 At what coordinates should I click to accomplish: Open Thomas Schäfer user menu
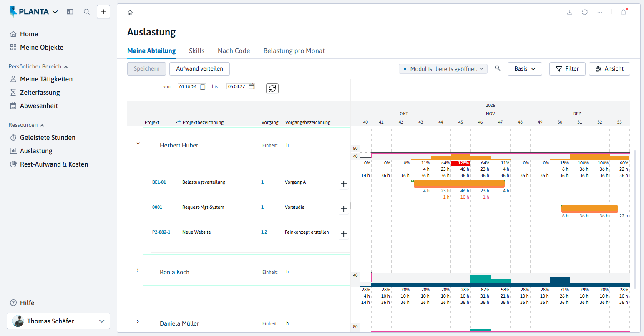pyautogui.click(x=58, y=321)
